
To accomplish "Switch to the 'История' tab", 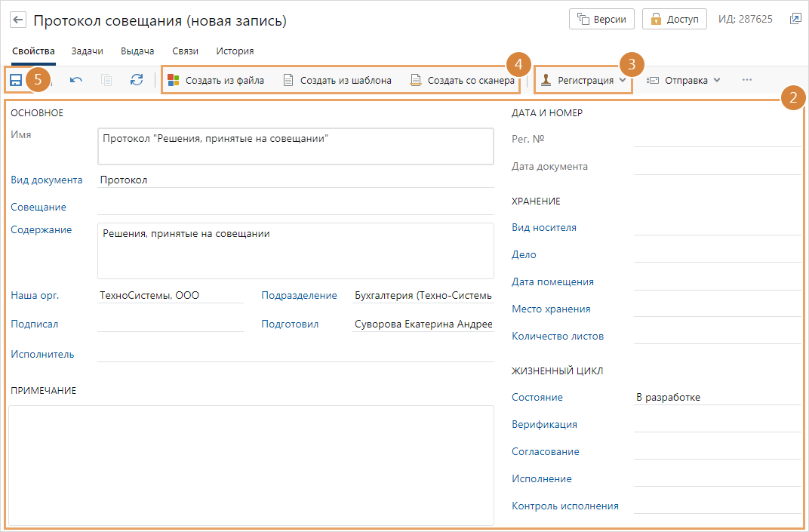I will coord(235,51).
